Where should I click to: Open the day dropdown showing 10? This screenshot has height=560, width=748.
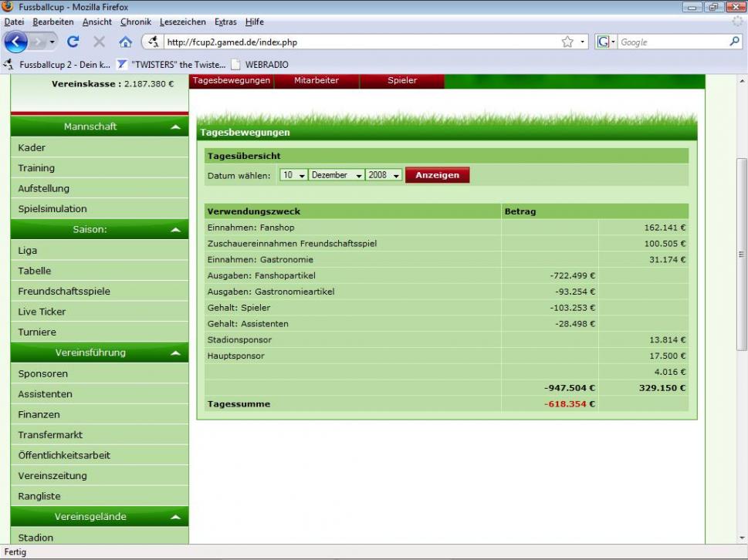click(x=293, y=175)
